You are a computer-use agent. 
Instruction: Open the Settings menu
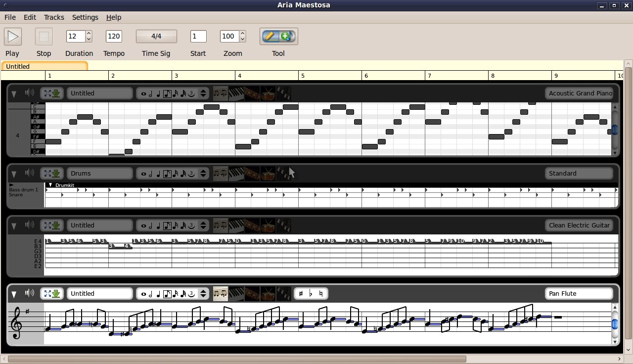(x=85, y=17)
